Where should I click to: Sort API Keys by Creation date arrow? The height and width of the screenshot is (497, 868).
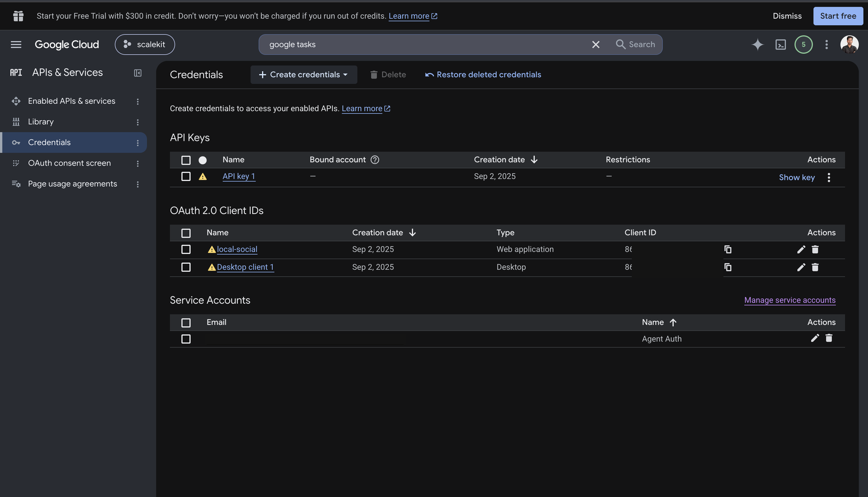tap(534, 160)
